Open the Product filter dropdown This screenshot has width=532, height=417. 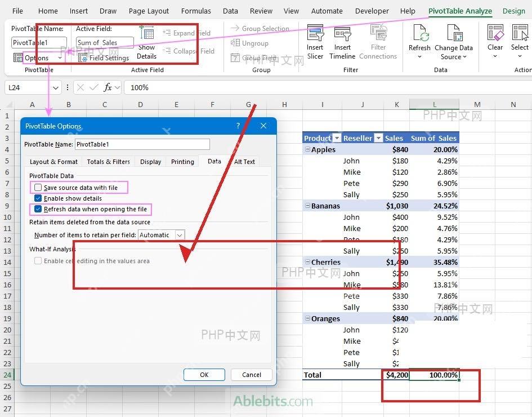pos(337,138)
